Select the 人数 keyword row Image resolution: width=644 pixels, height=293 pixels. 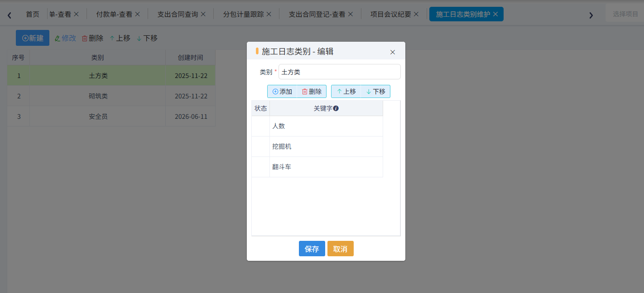click(x=317, y=126)
